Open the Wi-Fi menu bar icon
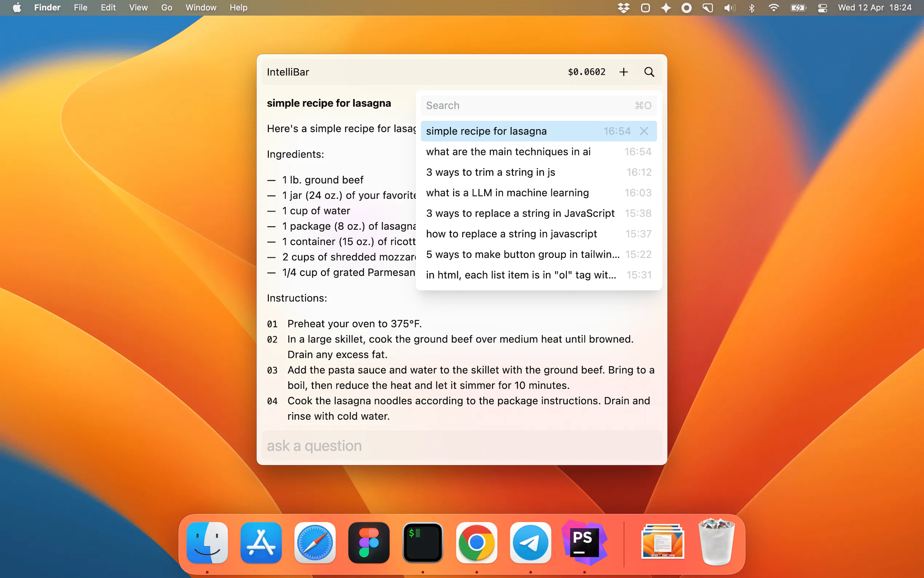 pyautogui.click(x=773, y=8)
